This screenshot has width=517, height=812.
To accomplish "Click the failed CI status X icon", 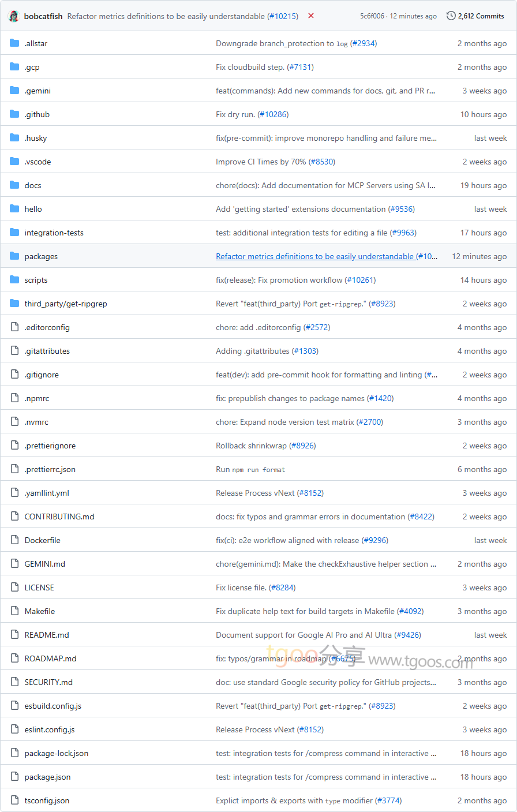I will pyautogui.click(x=311, y=16).
